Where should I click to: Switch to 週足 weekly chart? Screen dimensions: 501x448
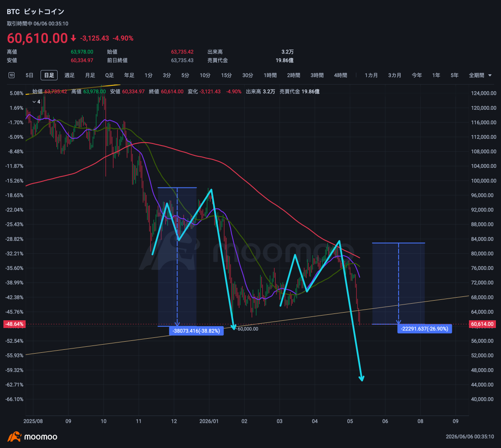click(69, 75)
